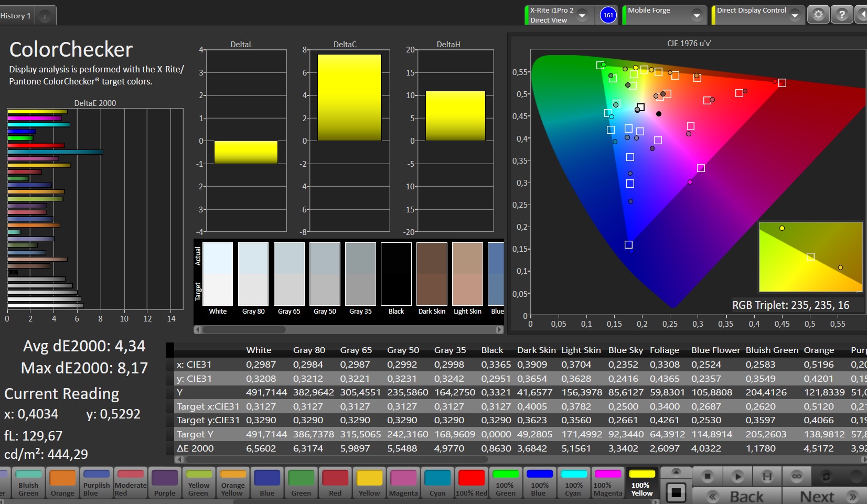Expand the Direct Display Control dropdown
The image size is (867, 504).
[795, 16]
